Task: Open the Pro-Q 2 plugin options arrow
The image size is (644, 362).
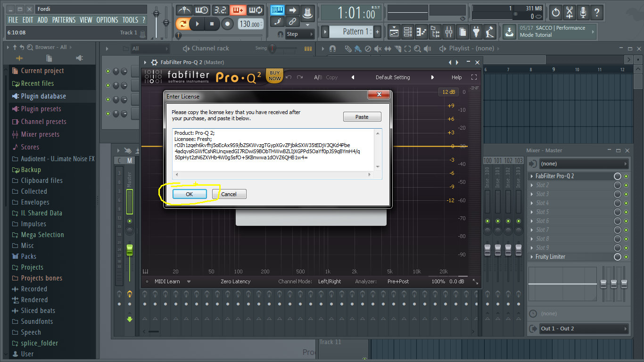Action: point(144,62)
